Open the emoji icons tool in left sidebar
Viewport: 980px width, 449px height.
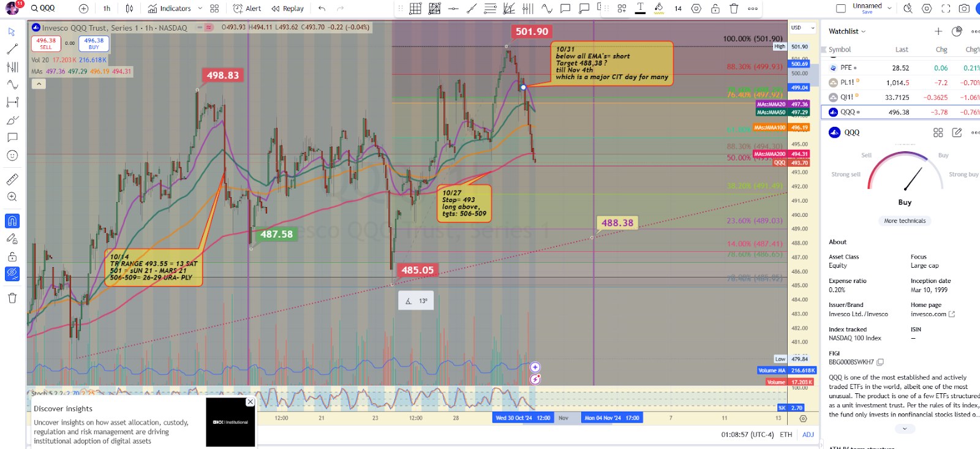pyautogui.click(x=12, y=156)
